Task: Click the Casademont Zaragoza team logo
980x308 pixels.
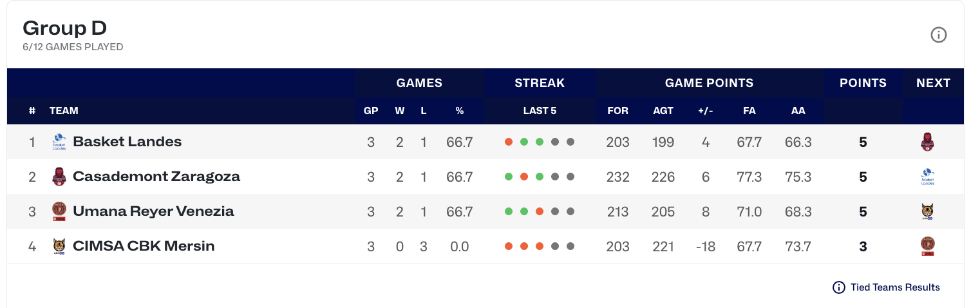Action: point(59,177)
